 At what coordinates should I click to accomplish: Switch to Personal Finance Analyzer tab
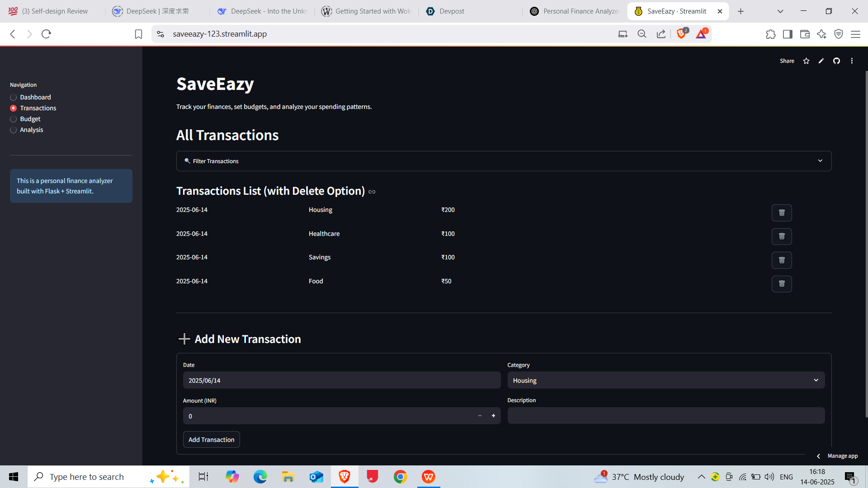(574, 11)
